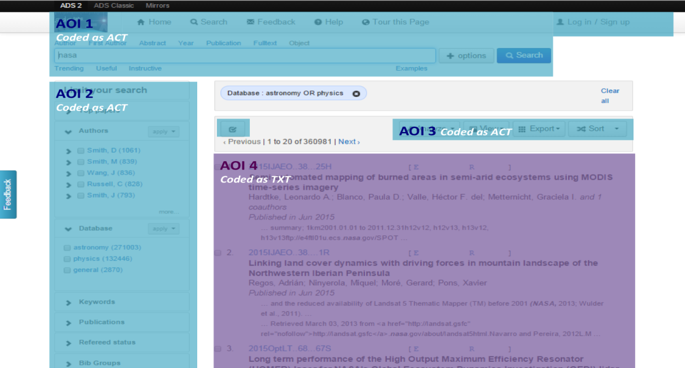Click the Instructive operator link

click(145, 68)
